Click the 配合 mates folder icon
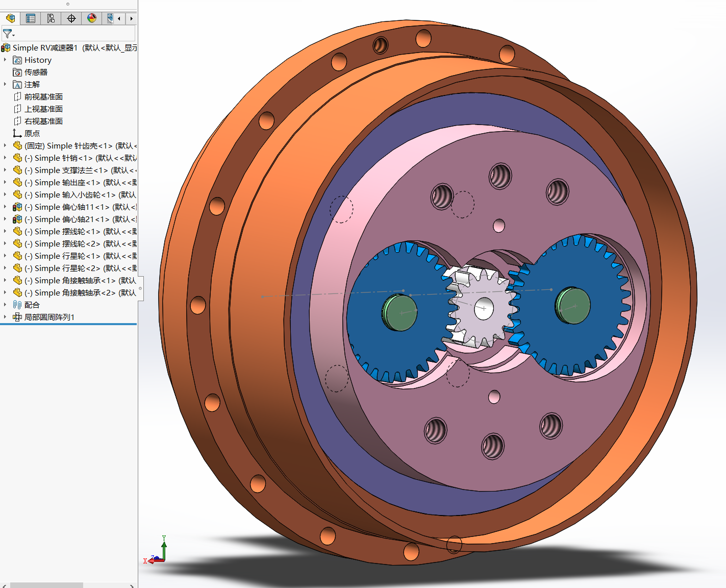The image size is (726, 588). click(x=17, y=305)
